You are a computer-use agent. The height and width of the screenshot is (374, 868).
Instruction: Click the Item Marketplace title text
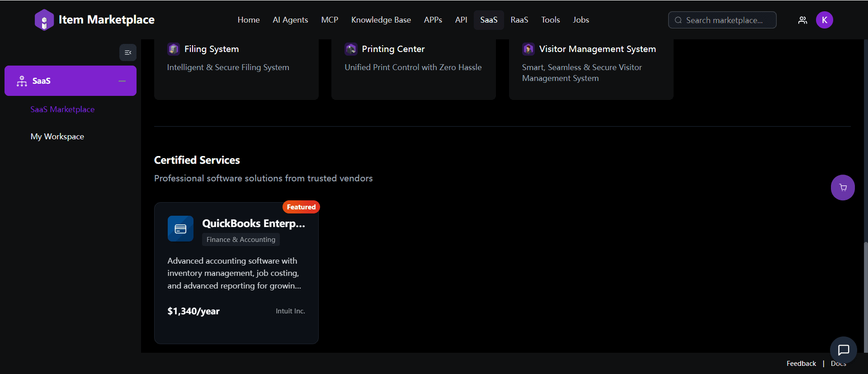(x=107, y=20)
